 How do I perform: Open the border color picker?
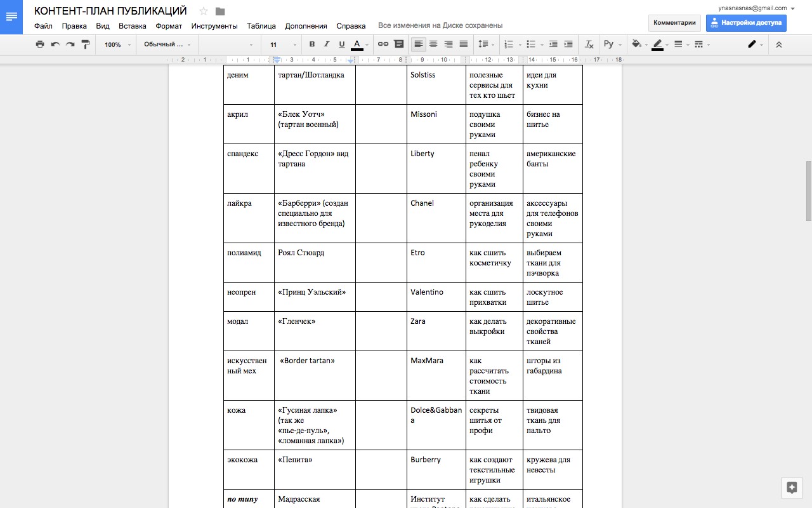[661, 44]
